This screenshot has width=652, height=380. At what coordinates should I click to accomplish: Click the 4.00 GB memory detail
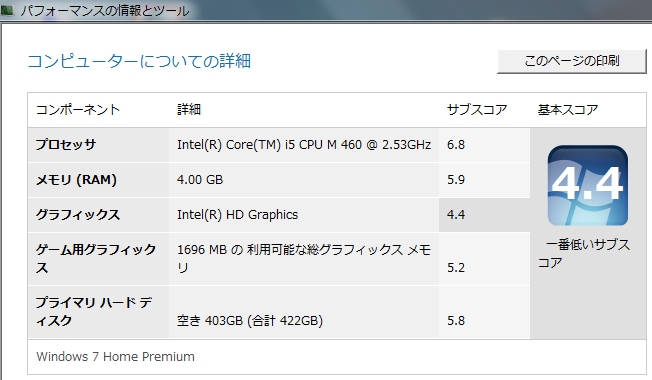pos(200,180)
